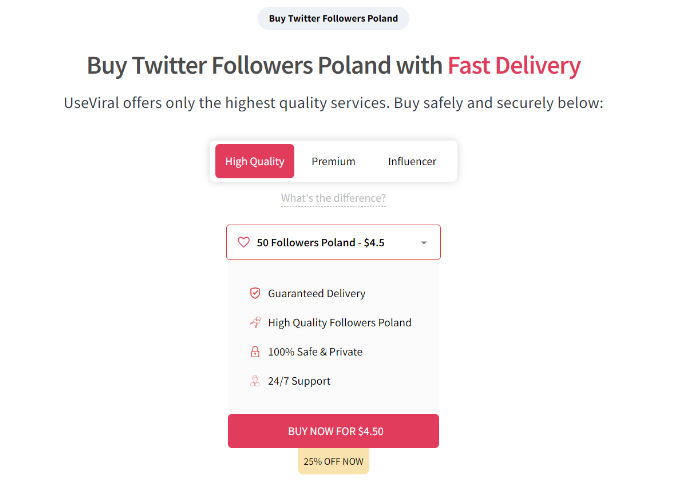Click the 24/7 Support text
This screenshot has width=673, height=492.
coord(299,380)
